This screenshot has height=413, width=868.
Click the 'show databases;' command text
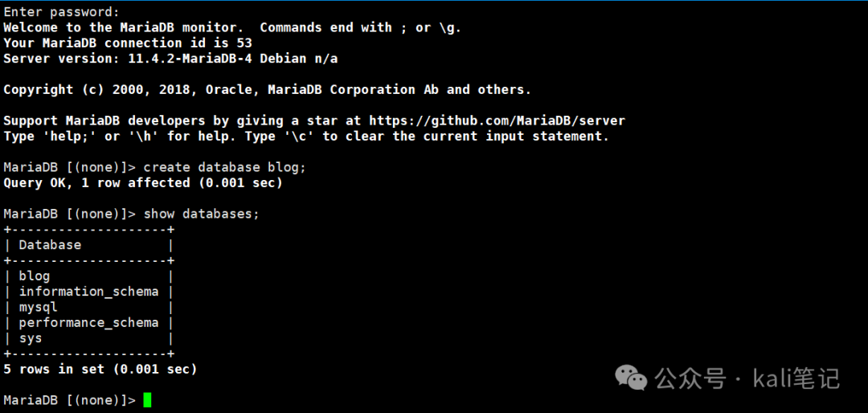coord(202,214)
